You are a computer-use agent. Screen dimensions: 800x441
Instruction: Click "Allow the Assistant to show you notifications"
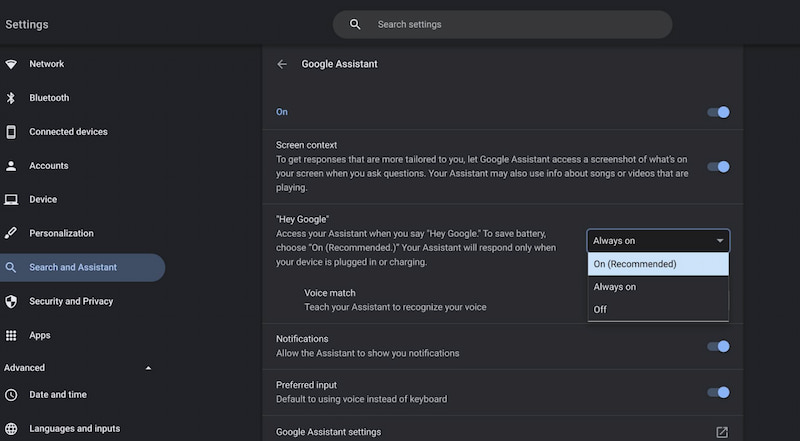[x=367, y=353]
